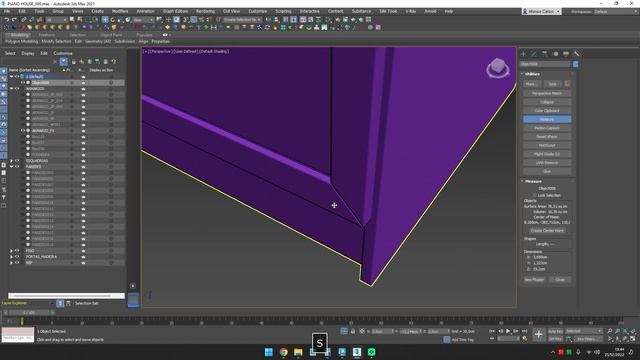The width and height of the screenshot is (640, 360).
Task: Click the object color swatch next to name
Action: [576, 64]
